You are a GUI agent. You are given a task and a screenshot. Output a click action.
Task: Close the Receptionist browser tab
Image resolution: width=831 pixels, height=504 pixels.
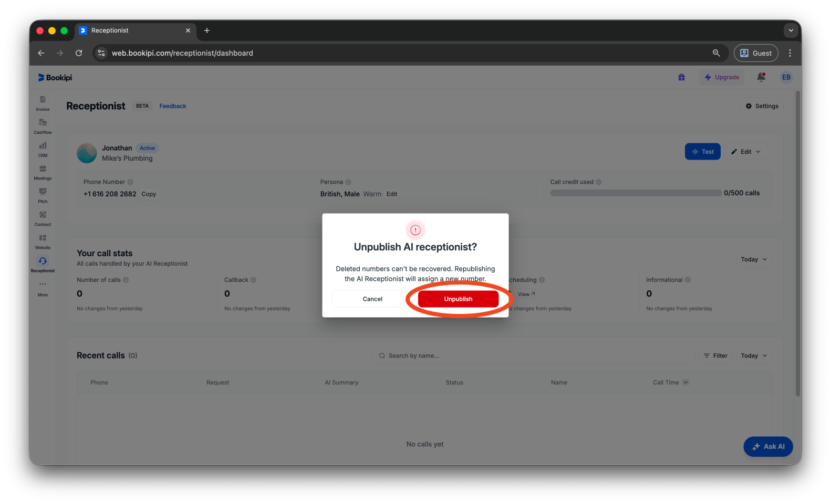188,30
